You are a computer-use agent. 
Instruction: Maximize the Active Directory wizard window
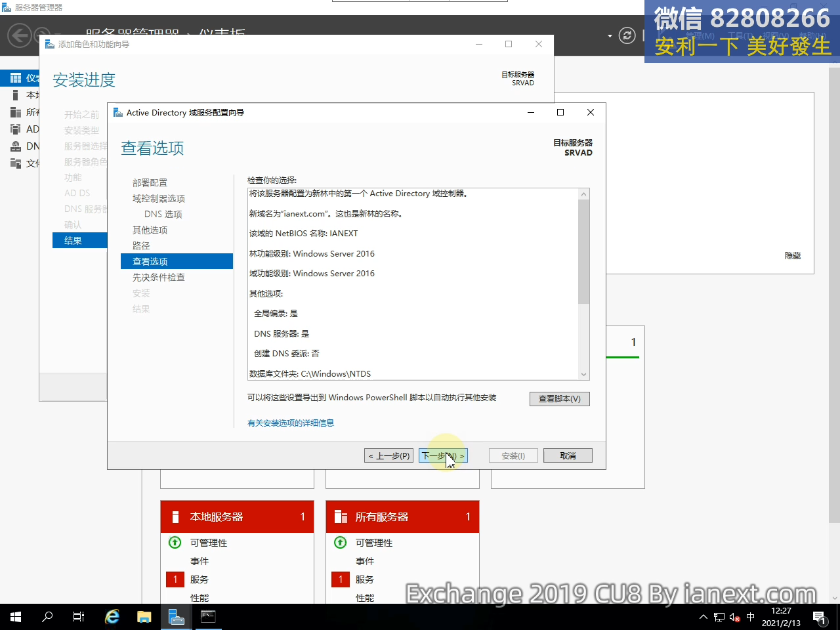[x=560, y=112]
